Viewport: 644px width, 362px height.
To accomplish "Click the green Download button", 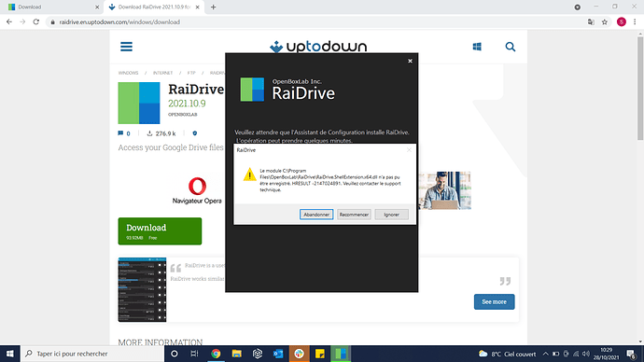I will coord(160,231).
